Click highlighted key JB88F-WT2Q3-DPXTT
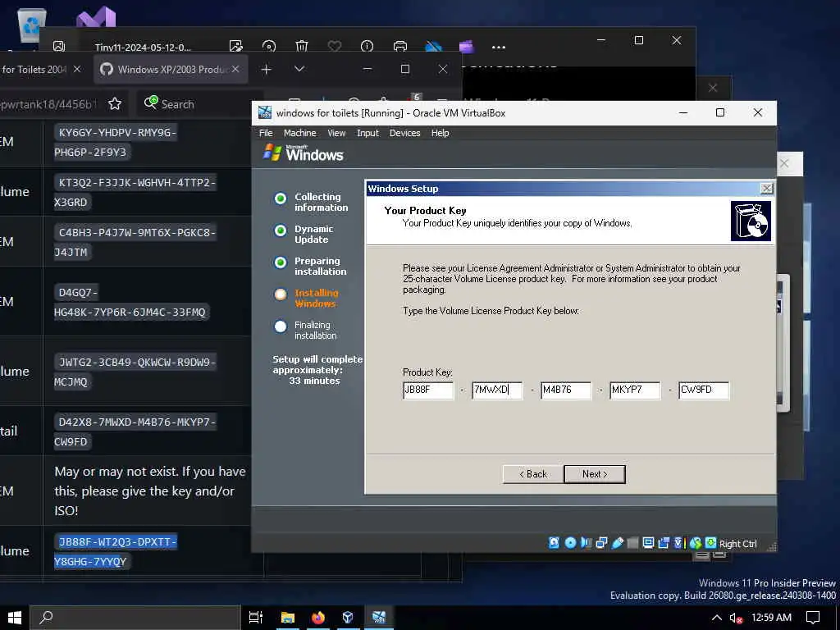The height and width of the screenshot is (630, 840). tap(115, 541)
